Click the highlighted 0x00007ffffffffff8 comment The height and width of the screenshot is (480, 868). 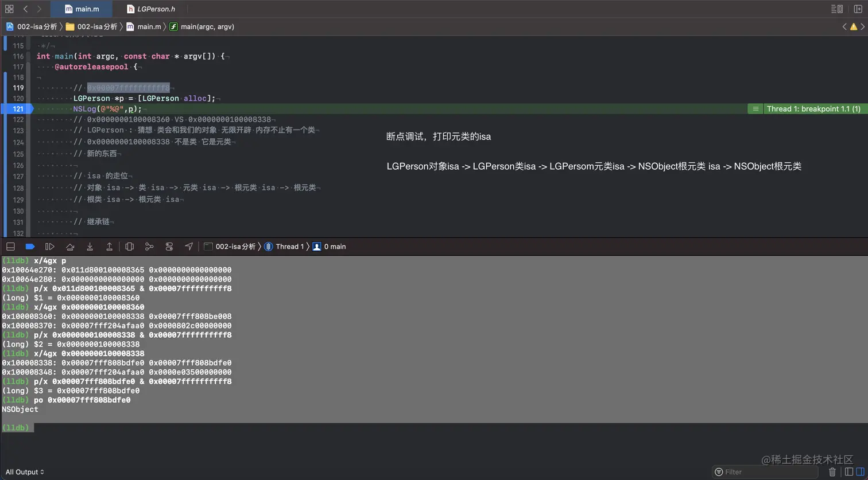[x=129, y=88]
